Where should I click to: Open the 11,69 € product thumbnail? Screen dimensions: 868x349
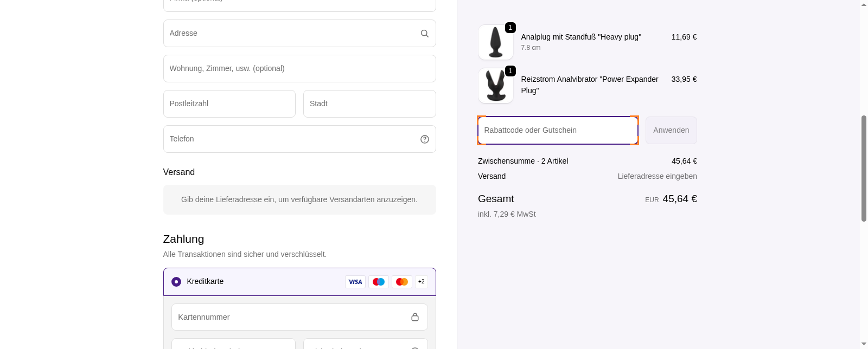tap(495, 42)
